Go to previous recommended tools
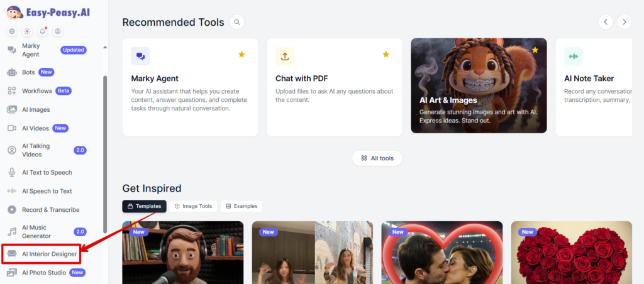Image resolution: width=644 pixels, height=284 pixels. pyautogui.click(x=606, y=22)
